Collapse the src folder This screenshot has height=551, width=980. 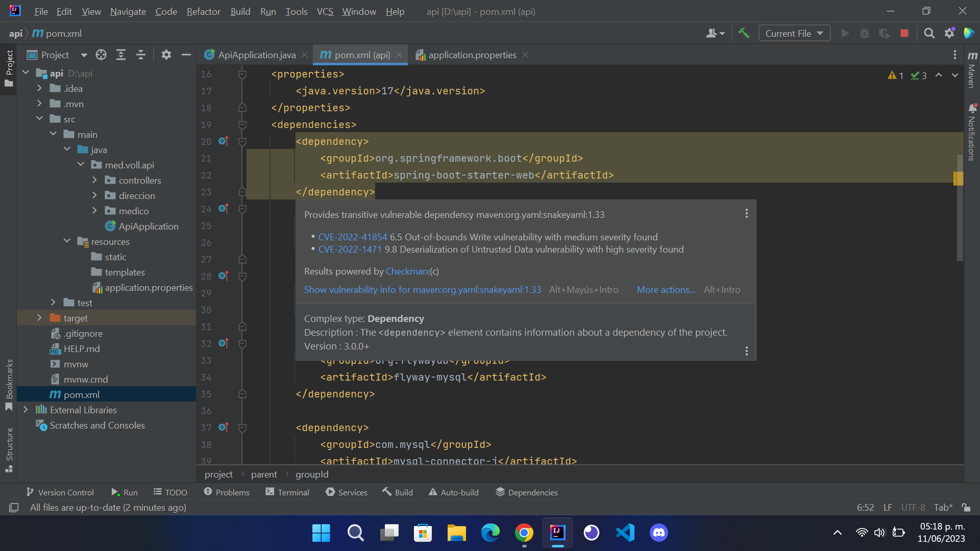pos(39,119)
